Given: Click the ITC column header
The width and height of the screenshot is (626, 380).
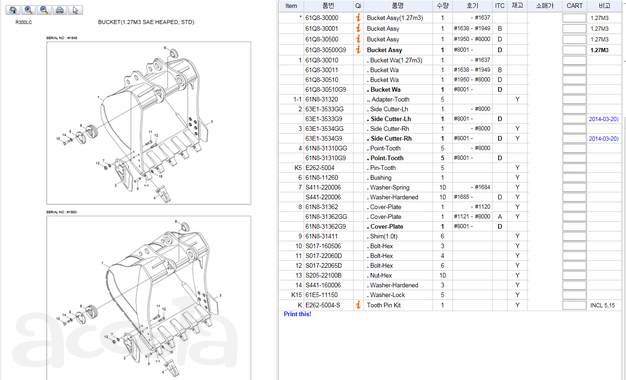Looking at the screenshot, I should coord(499,6).
